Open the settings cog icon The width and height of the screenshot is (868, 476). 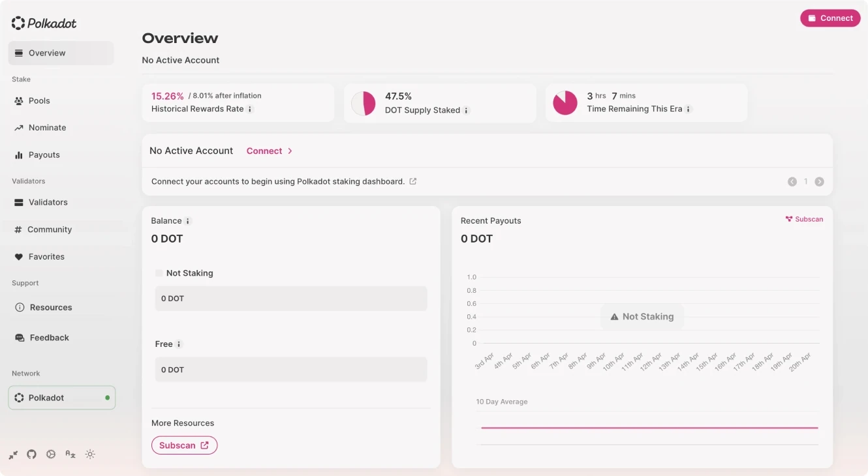[51, 454]
